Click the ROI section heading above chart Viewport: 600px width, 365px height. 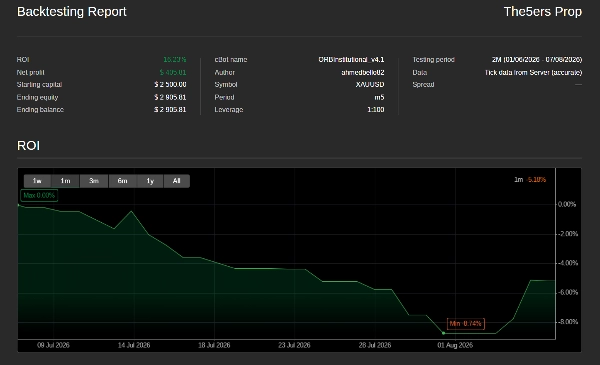click(x=28, y=145)
